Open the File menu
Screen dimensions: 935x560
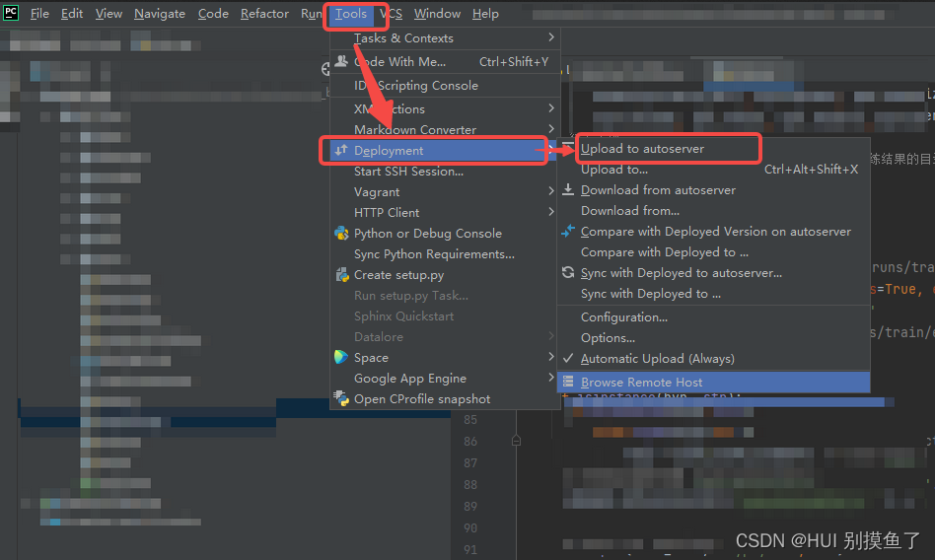click(x=39, y=13)
